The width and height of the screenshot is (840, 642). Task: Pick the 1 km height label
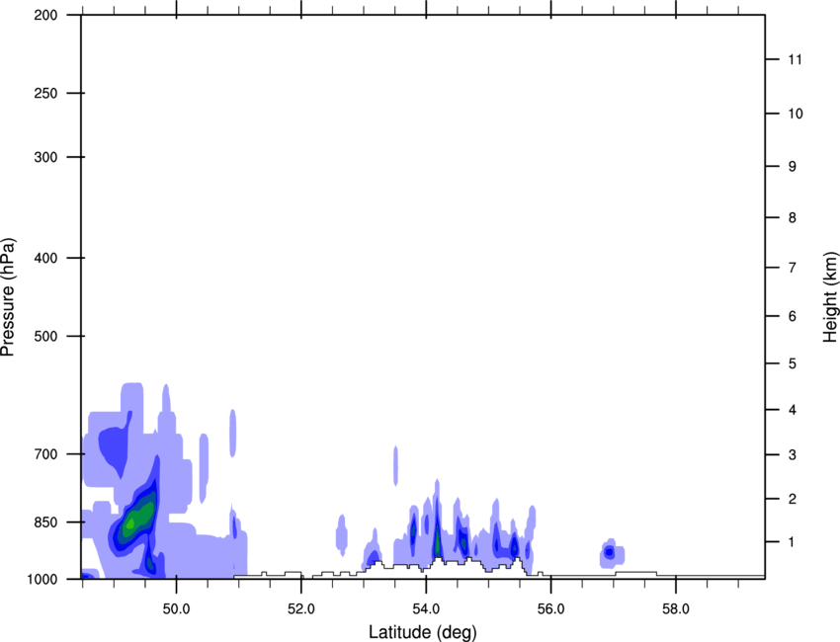[793, 542]
